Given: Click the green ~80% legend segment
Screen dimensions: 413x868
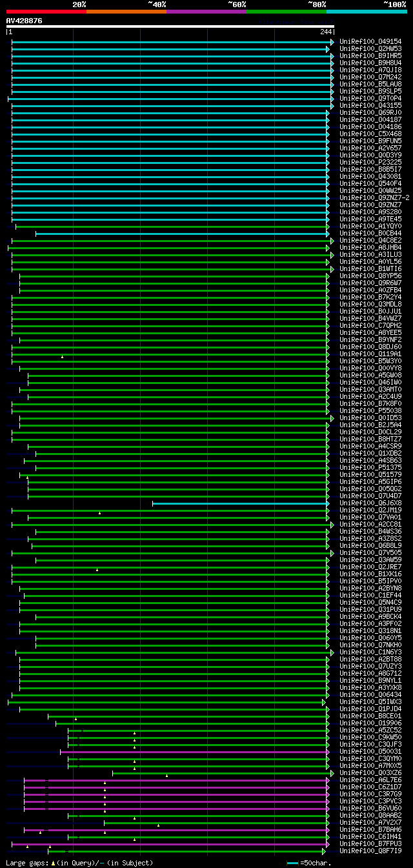Looking at the screenshot, I should point(287,12).
